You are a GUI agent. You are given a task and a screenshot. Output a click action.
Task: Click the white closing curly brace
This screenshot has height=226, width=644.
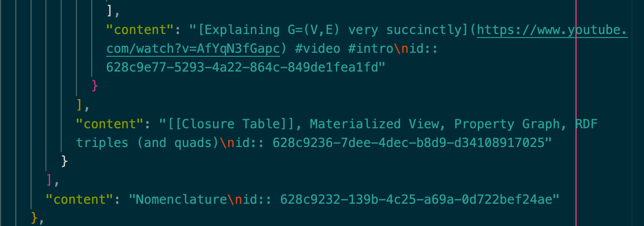(x=65, y=161)
